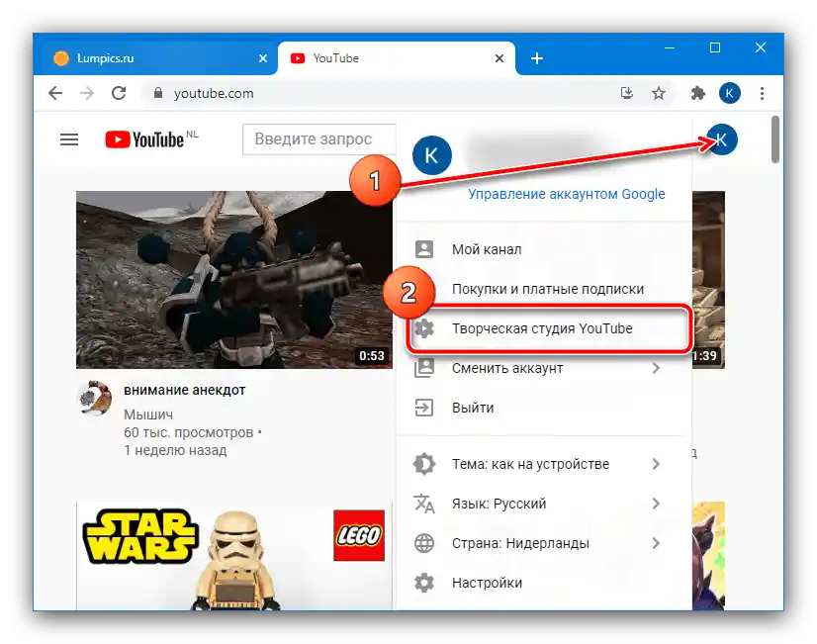Click the Введите запрос search field
Screen dimensions: 817x644
point(318,139)
